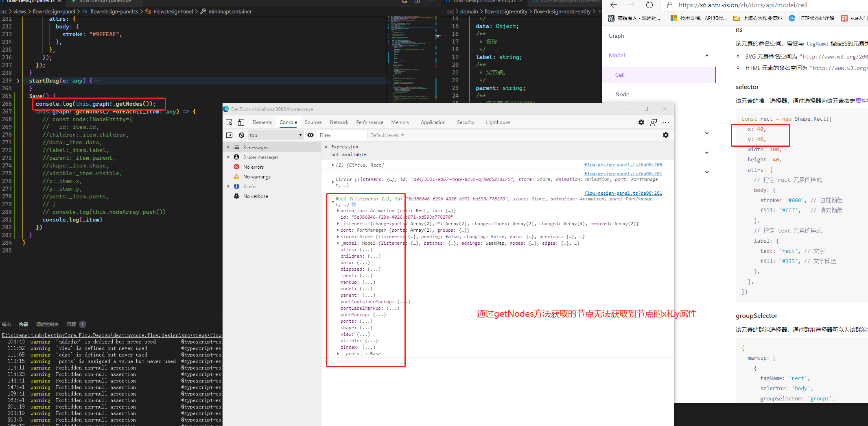Toggle the 3 info messages filter
Image resolution: width=868 pixels, height=426 pixels.
tap(249, 186)
